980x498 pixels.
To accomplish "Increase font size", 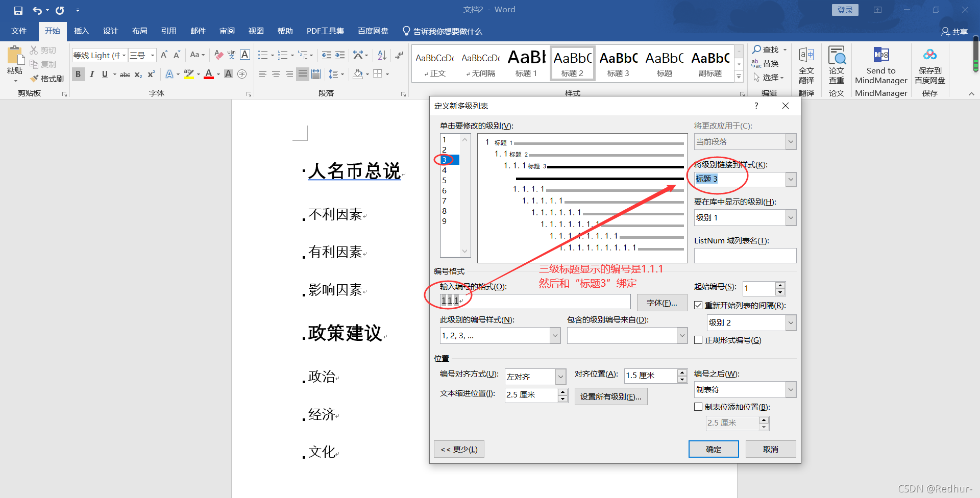I will click(x=164, y=55).
